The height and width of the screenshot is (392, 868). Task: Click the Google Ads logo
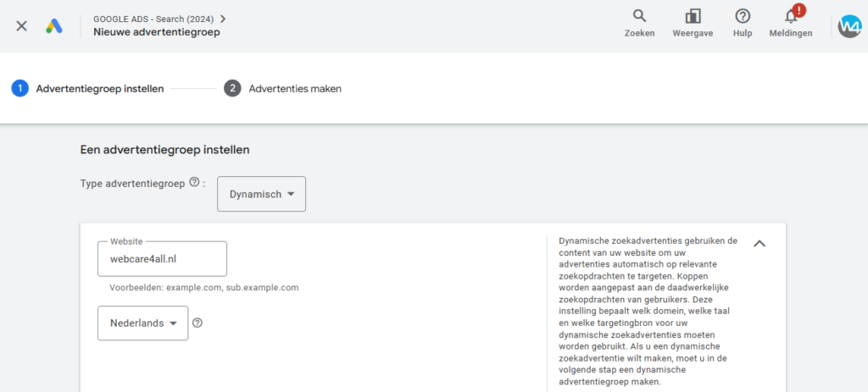pyautogui.click(x=54, y=25)
